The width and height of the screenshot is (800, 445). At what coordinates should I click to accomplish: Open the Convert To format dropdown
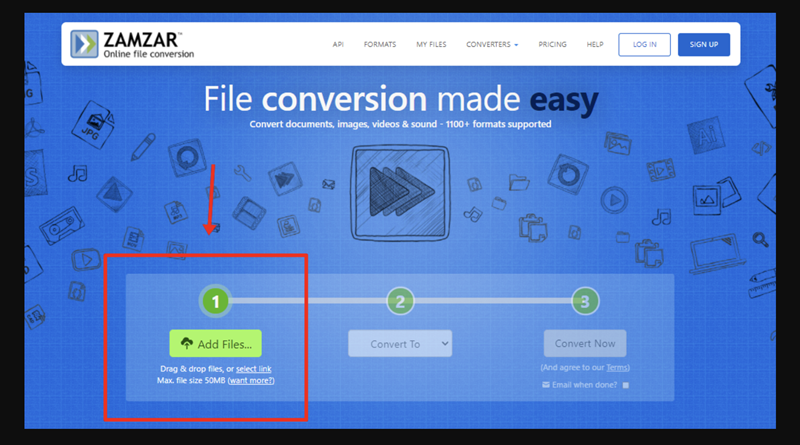click(x=400, y=344)
